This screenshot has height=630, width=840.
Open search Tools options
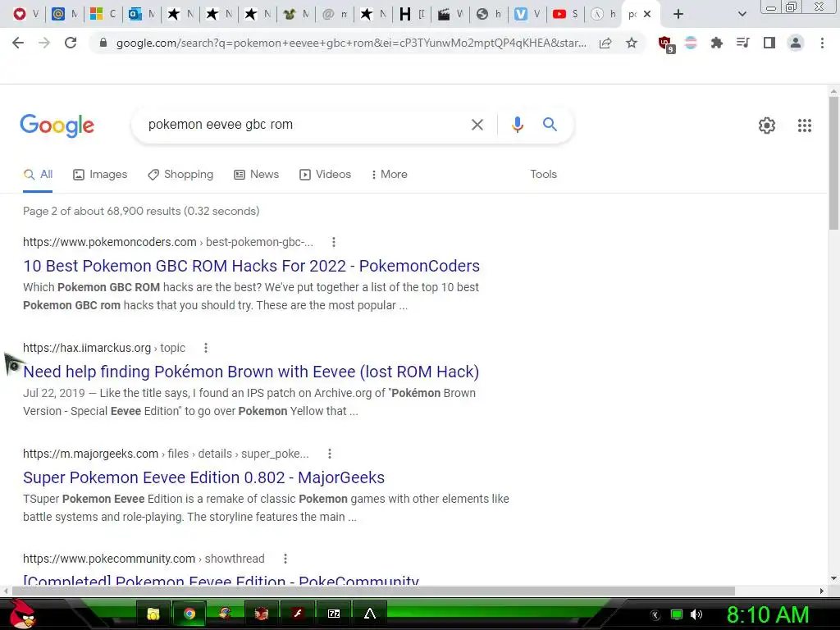[543, 175]
